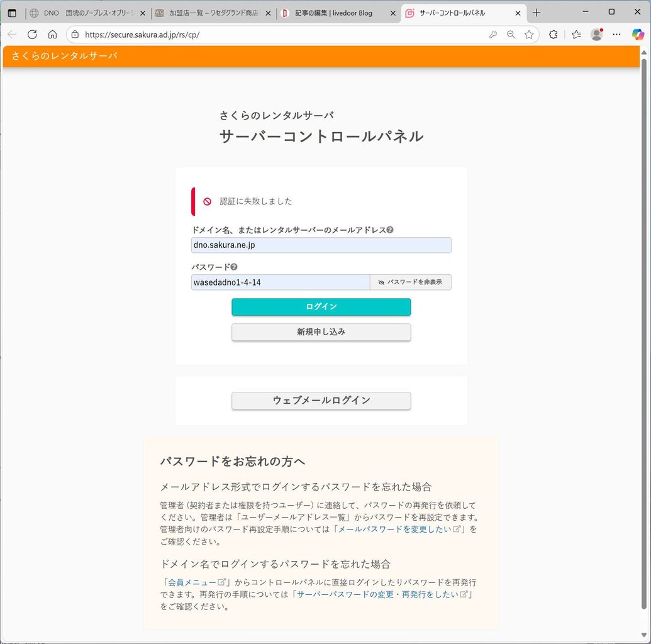Switch to 記事の編集 livedoor Blog tab
Image resolution: width=651 pixels, height=644 pixels.
tap(338, 13)
